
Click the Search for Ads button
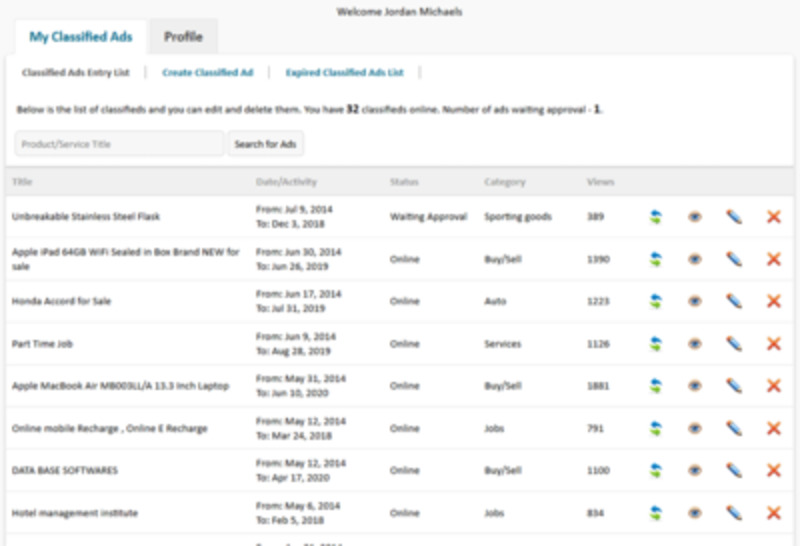(265, 144)
